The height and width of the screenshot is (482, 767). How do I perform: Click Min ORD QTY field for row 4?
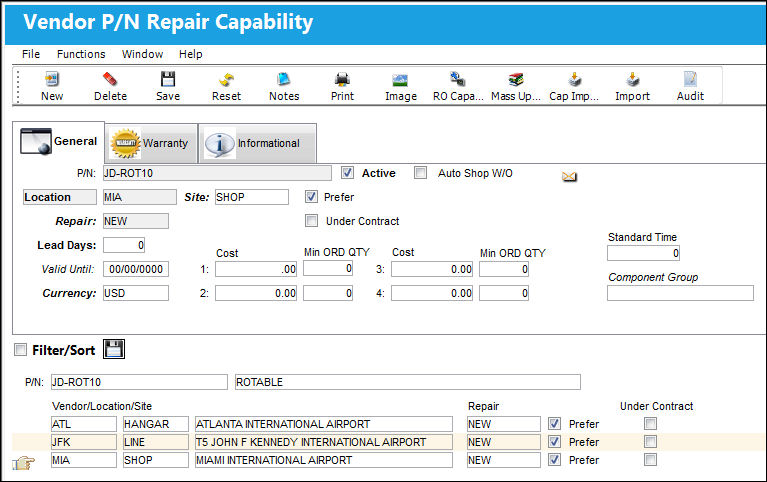pos(504,293)
